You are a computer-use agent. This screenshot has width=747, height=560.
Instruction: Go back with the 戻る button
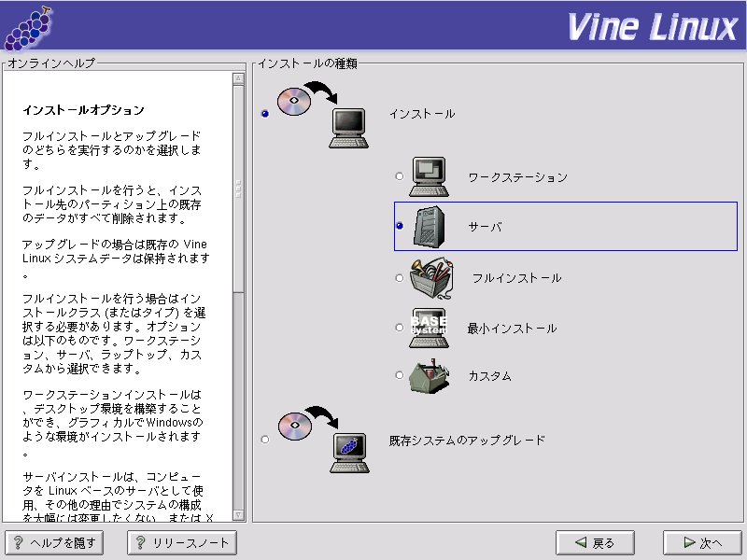pyautogui.click(x=595, y=542)
